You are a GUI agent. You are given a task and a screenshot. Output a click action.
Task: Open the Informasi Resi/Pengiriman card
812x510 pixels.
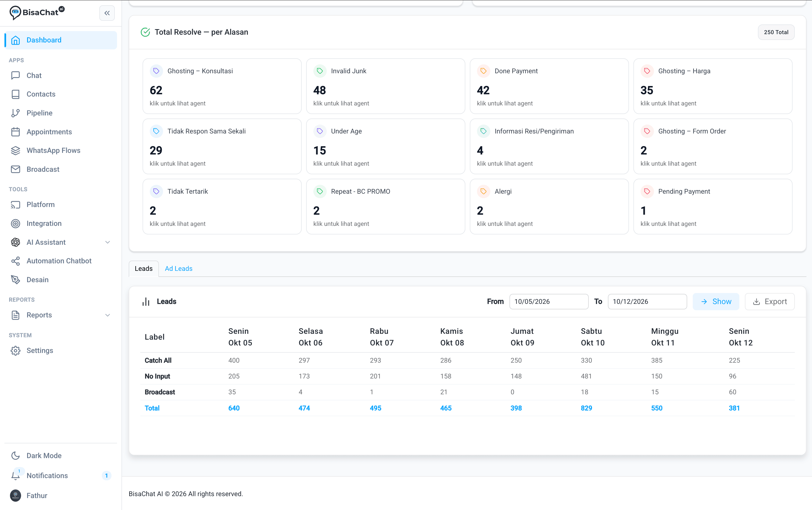(x=549, y=147)
